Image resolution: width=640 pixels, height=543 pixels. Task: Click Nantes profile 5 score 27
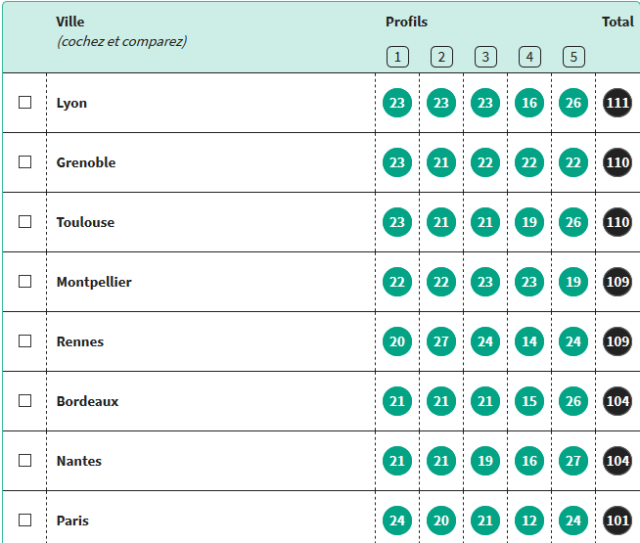(x=573, y=461)
